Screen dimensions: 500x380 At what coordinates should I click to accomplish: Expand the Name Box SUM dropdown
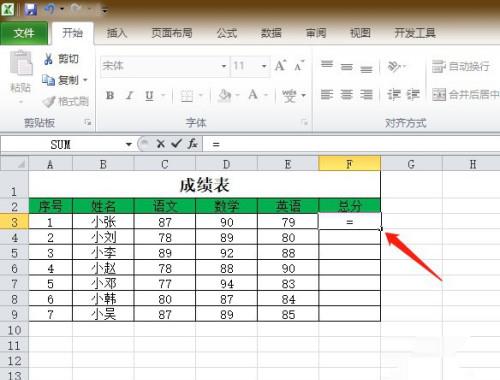(129, 145)
